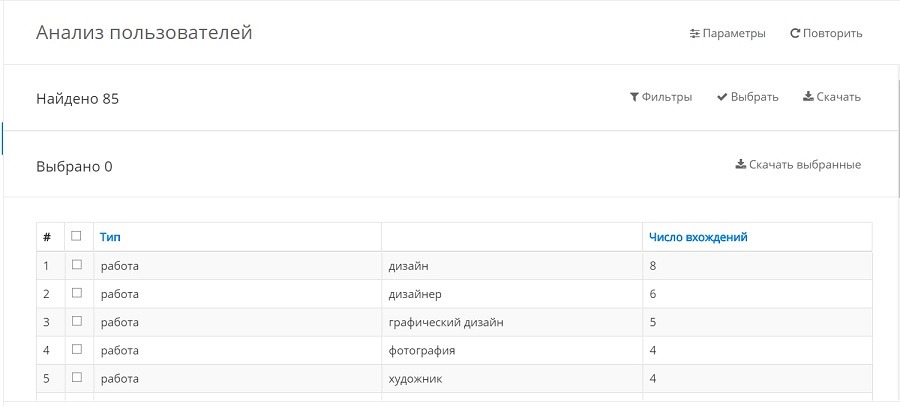Viewport: 900px width, 406px height.
Task: Click the Выбрать button
Action: pyautogui.click(x=748, y=96)
